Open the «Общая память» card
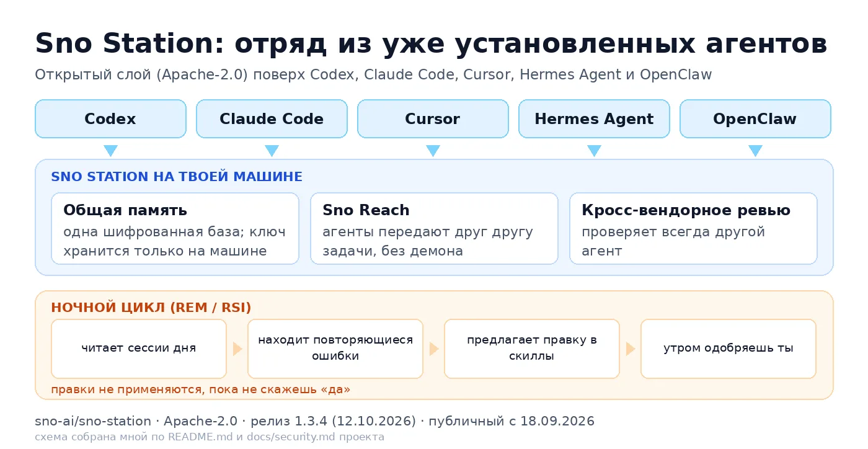This screenshot has height=449, width=868. [x=175, y=228]
